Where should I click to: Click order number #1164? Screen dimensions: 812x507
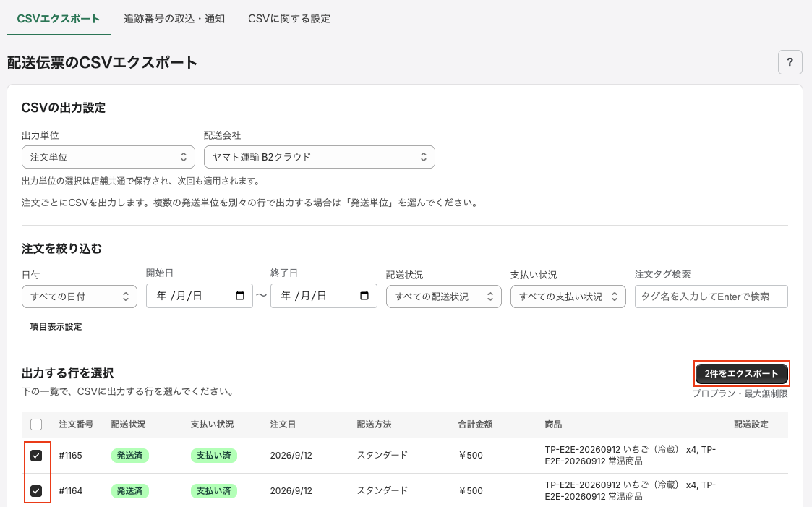(70, 491)
